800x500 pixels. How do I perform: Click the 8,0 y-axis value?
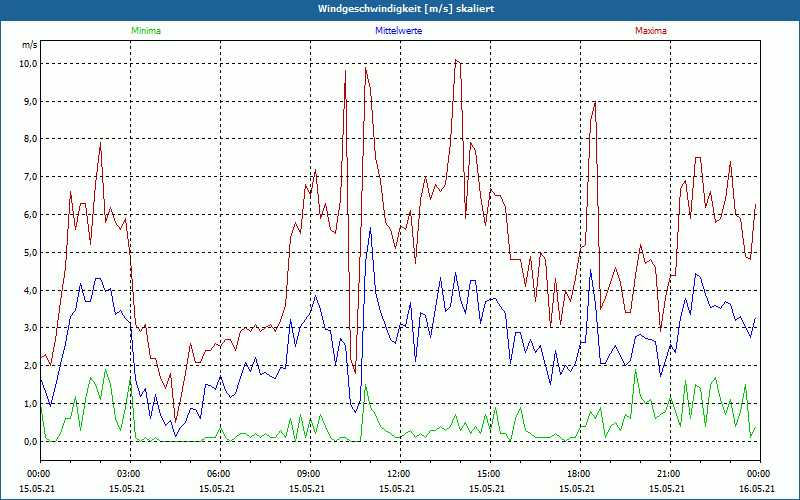tap(30, 139)
